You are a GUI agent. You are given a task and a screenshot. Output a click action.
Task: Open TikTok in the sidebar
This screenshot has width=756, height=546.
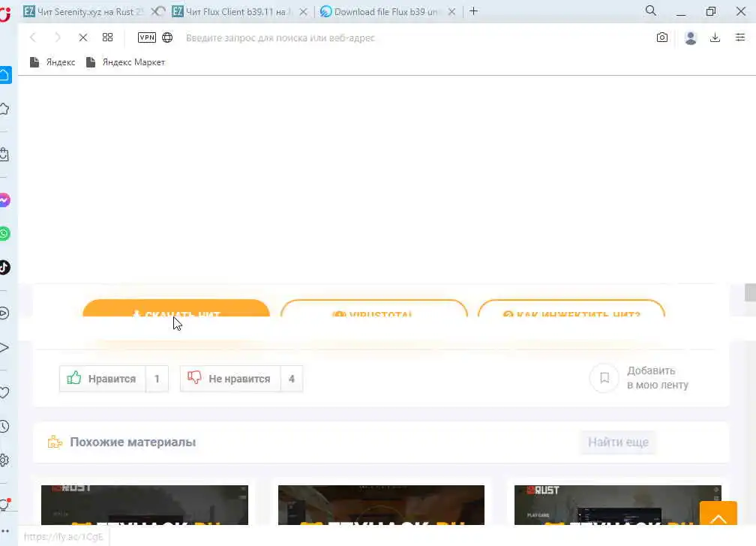pyautogui.click(x=4, y=267)
